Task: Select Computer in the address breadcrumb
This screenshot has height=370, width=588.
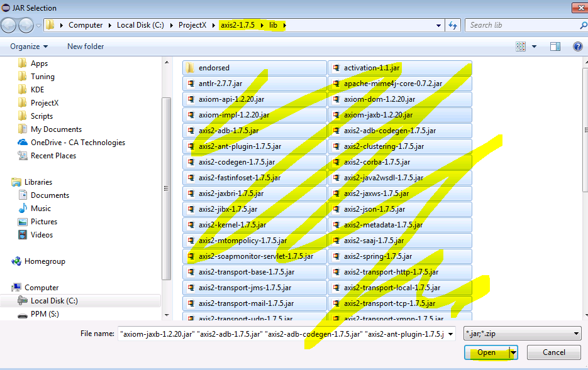Action: coord(86,25)
